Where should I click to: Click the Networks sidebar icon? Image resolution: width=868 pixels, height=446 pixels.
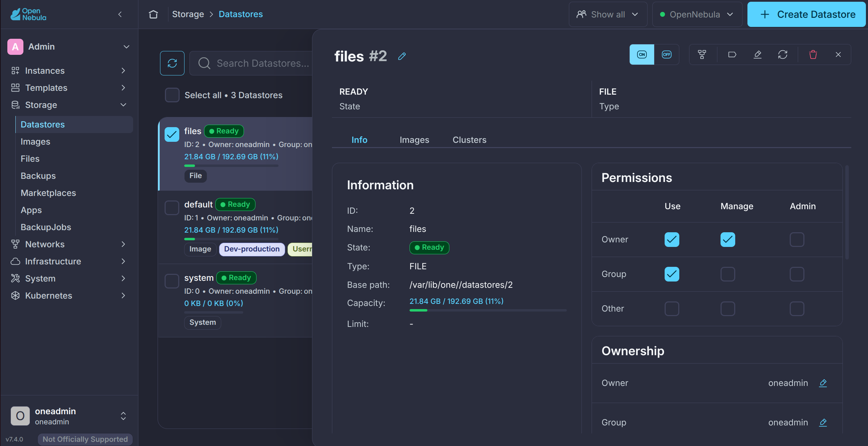(x=15, y=244)
